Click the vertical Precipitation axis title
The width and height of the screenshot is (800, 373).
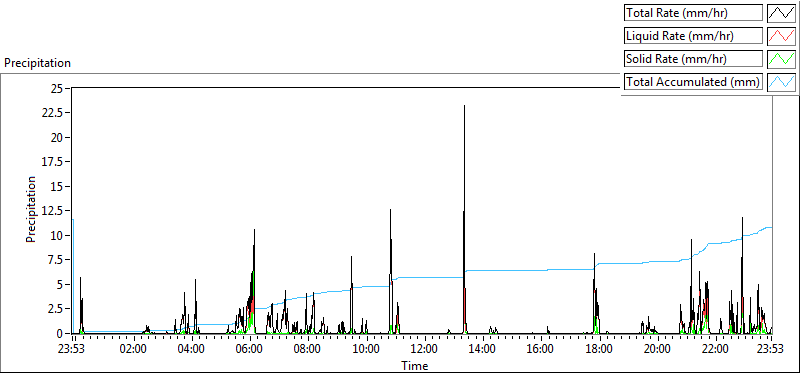pyautogui.click(x=31, y=210)
